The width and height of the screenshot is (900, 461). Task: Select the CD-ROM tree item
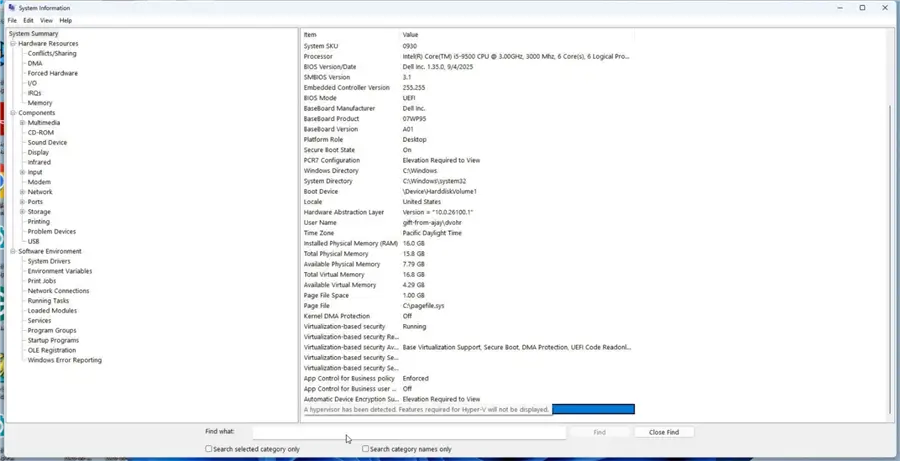[x=41, y=133]
